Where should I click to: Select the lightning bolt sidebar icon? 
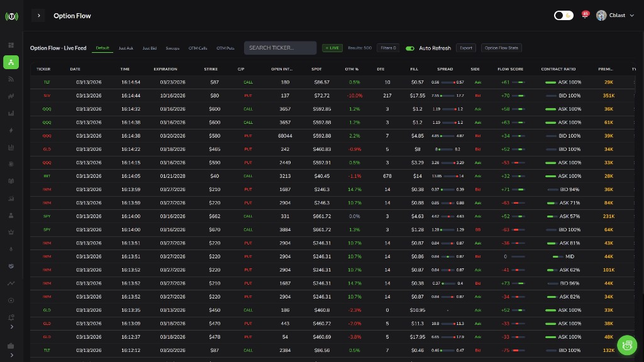pyautogui.click(x=12, y=130)
